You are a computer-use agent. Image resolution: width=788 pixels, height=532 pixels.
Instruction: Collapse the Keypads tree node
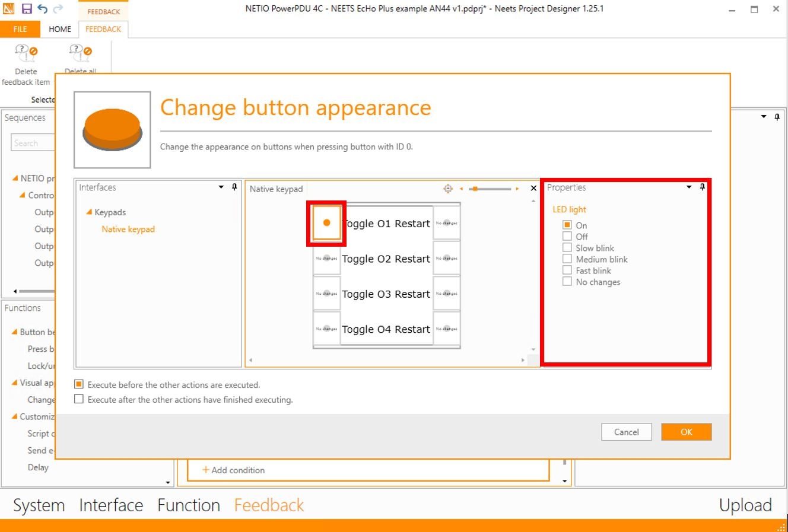89,212
